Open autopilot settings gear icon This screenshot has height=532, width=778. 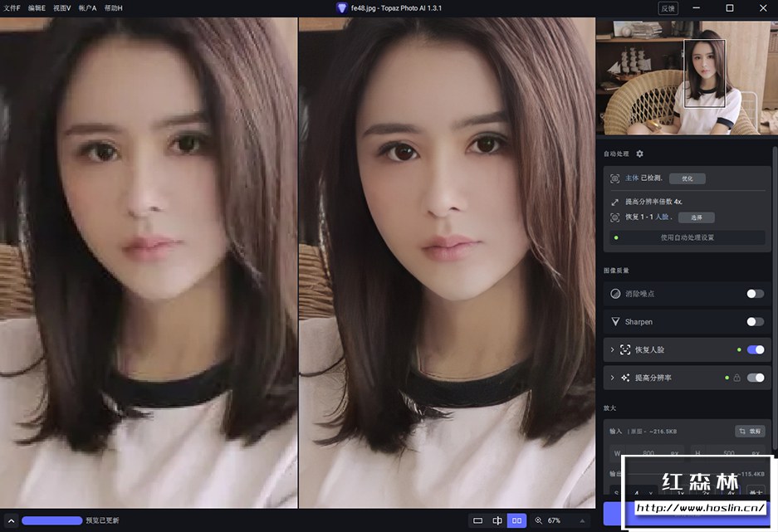point(639,154)
